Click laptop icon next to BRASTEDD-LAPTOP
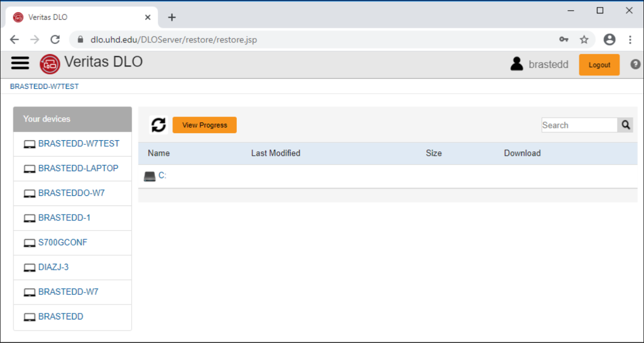The width and height of the screenshot is (644, 343). (x=29, y=169)
